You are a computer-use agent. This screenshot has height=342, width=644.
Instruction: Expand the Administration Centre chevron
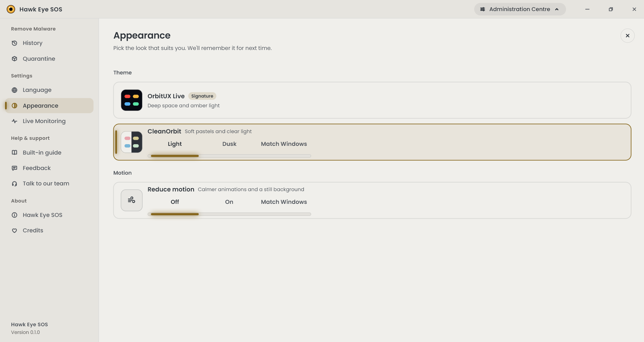(557, 9)
